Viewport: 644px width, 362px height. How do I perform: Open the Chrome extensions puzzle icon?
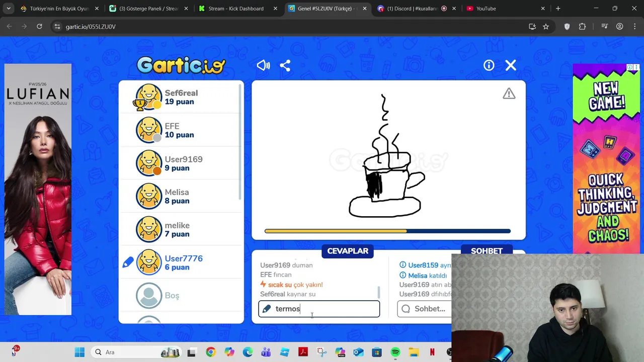pos(583,26)
